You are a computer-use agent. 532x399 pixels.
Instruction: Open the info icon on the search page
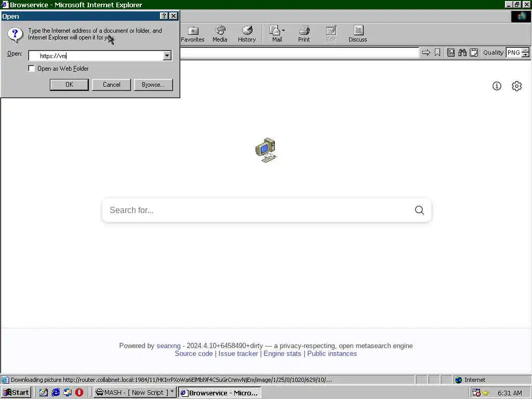[497, 86]
